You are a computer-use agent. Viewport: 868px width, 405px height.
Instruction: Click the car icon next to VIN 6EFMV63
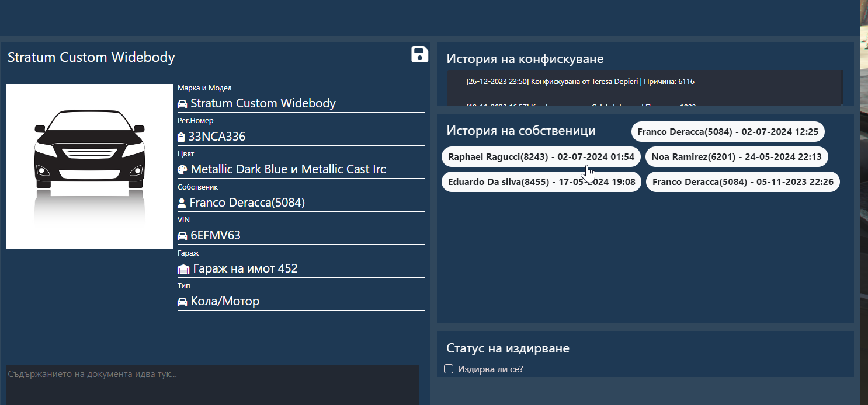(182, 236)
